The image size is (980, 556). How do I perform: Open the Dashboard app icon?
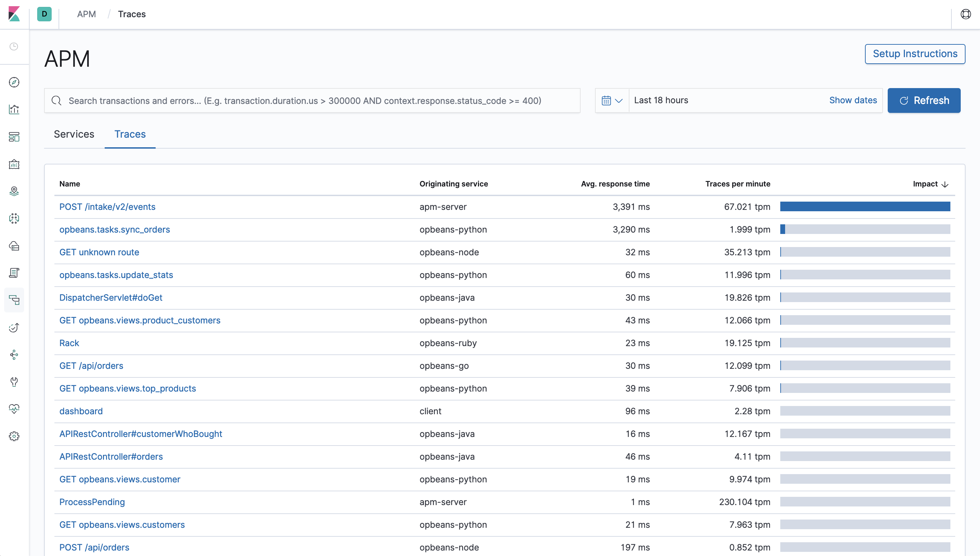tap(14, 137)
